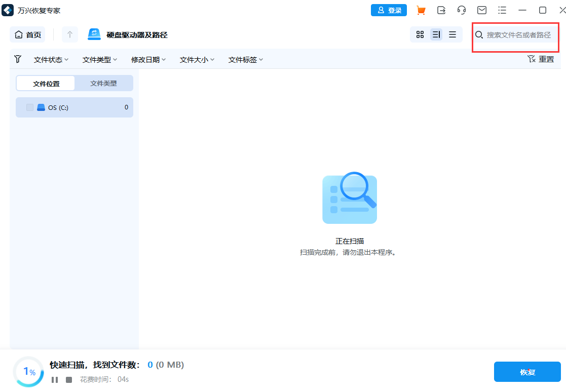
Task: Open the menu list icon in title bar
Action: pyautogui.click(x=502, y=10)
